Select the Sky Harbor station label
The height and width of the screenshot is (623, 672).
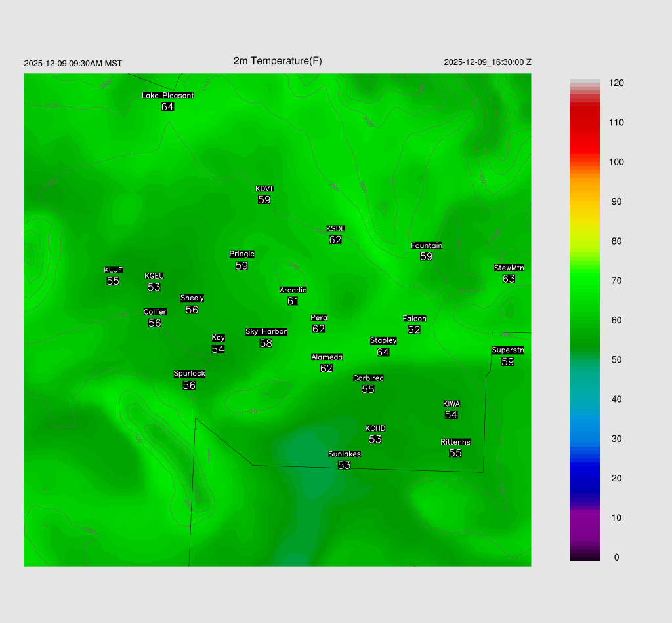click(x=266, y=332)
